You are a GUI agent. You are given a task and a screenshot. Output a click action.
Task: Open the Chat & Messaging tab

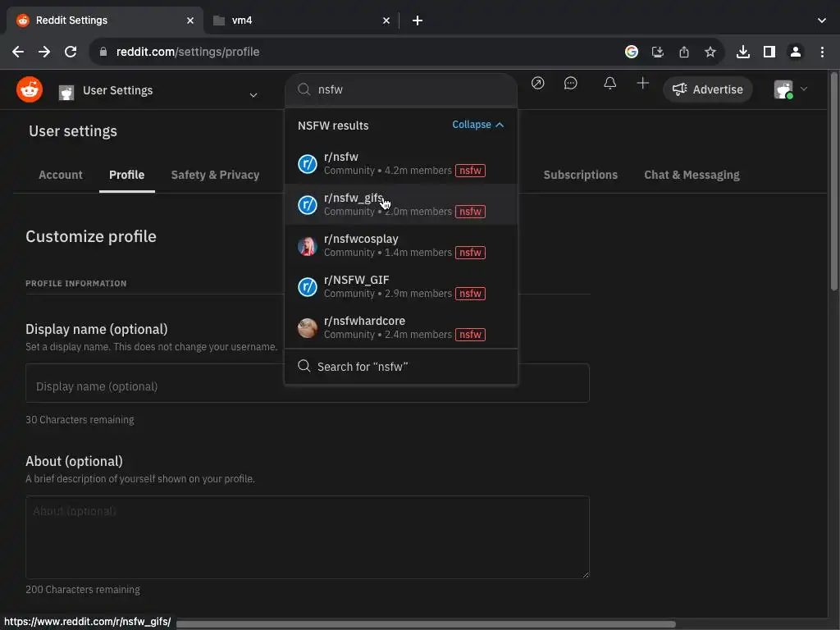[692, 176]
